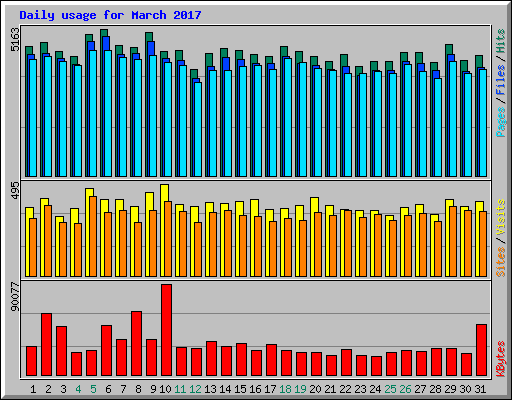Select the cyan Pages bar for day 6
This screenshot has height=400, width=512.
pyautogui.click(x=108, y=113)
